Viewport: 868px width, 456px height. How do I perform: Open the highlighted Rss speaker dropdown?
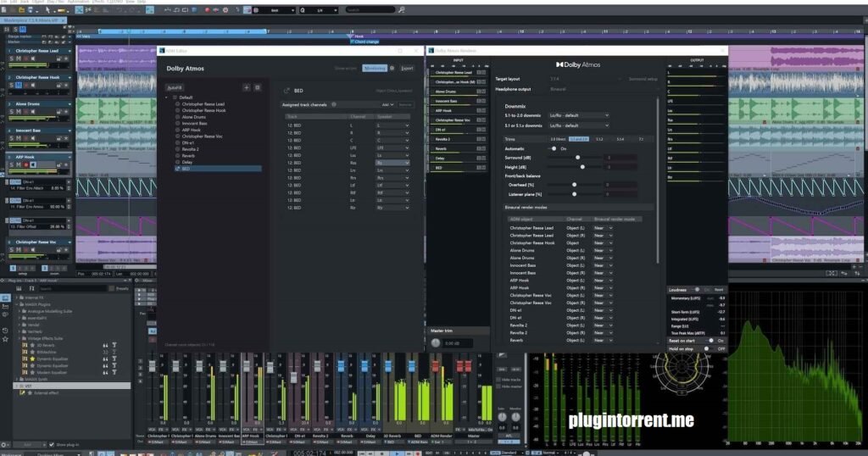[x=392, y=163]
